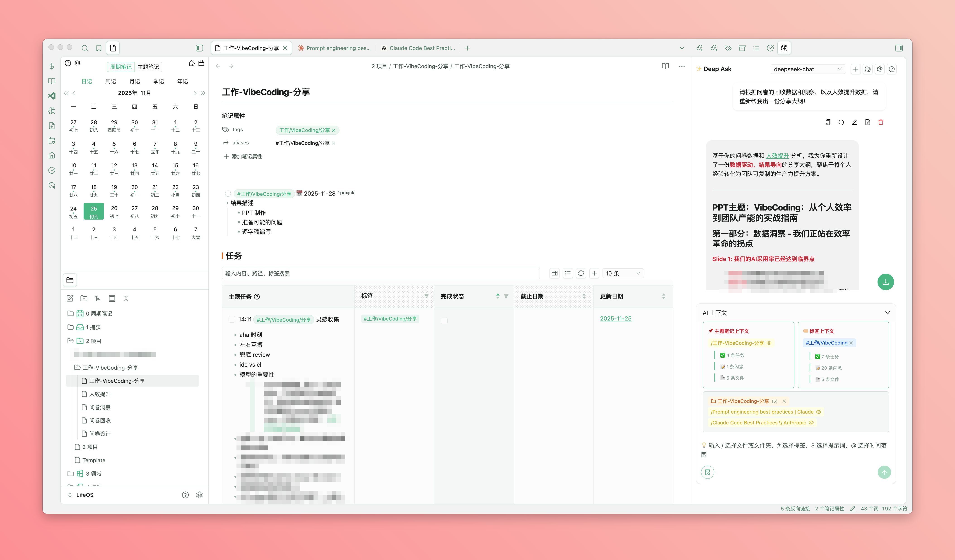Image resolution: width=955 pixels, height=560 pixels.
Task: Switch to Prompt engineering best practices tab
Action: tap(335, 48)
